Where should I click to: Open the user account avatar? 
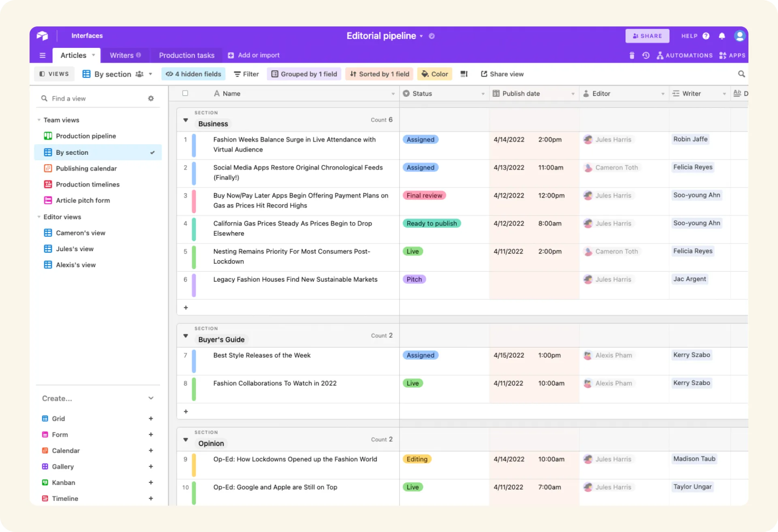pos(740,36)
